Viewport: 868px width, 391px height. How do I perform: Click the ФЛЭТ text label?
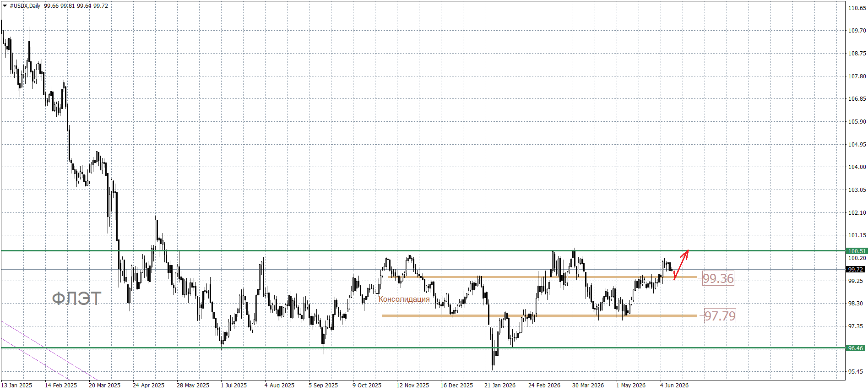(x=76, y=299)
